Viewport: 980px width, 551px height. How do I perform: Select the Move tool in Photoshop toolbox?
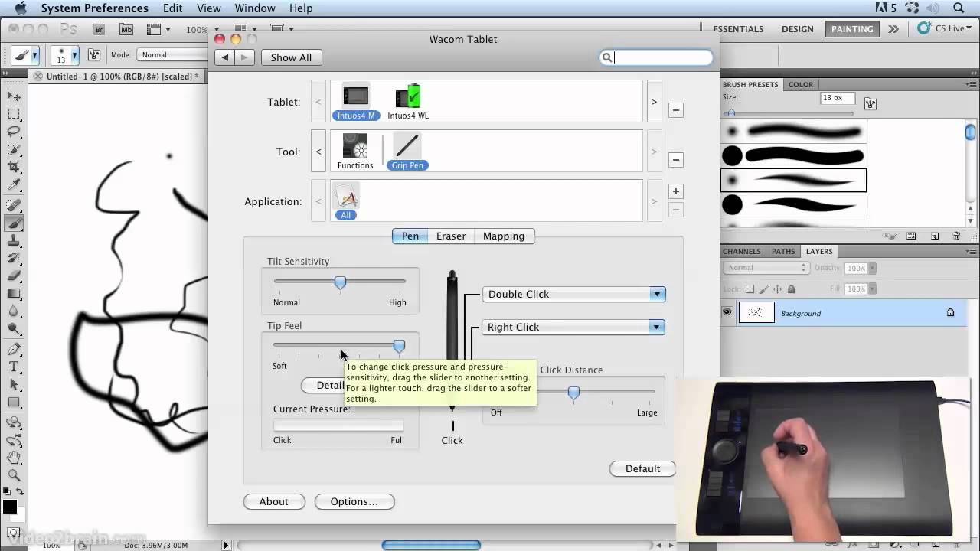tap(14, 96)
